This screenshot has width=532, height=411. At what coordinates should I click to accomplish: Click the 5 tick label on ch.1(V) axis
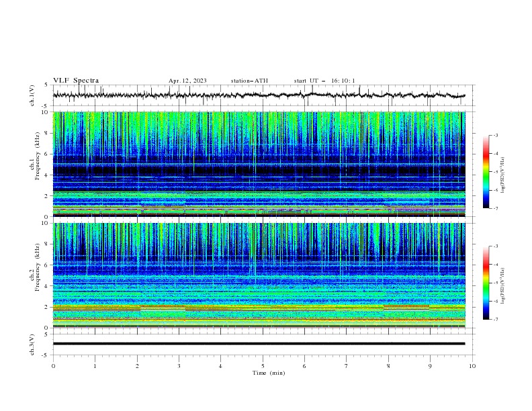(46, 85)
